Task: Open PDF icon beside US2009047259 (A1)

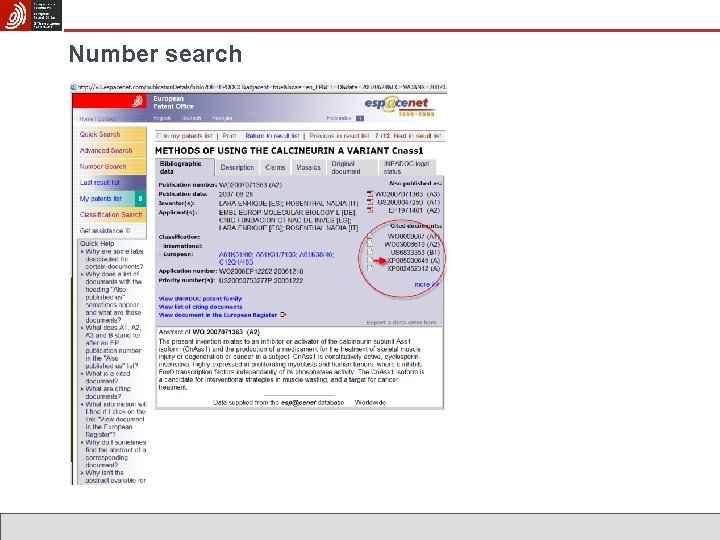Action: point(370,202)
